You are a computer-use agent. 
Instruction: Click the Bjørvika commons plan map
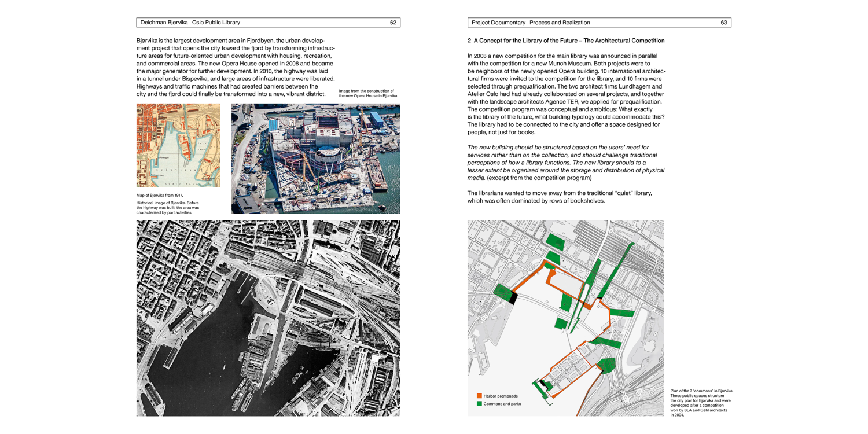coord(565,318)
